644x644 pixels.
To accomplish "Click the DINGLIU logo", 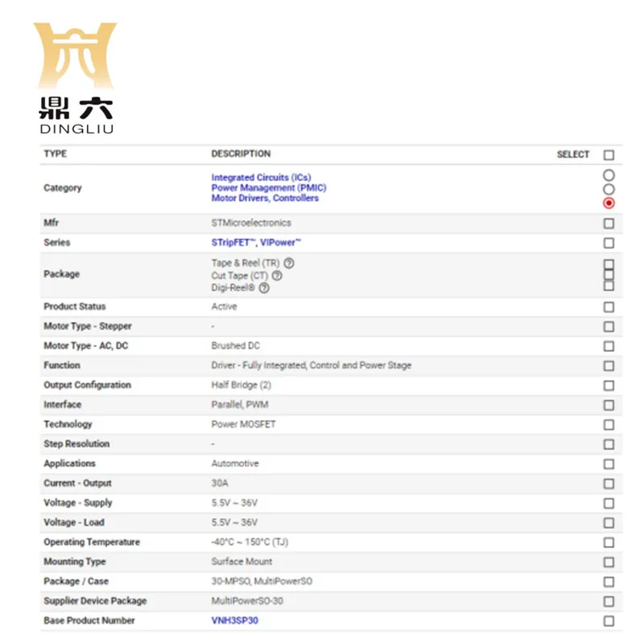I will [76, 78].
